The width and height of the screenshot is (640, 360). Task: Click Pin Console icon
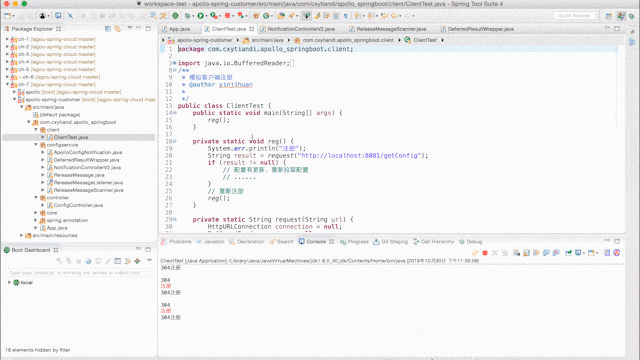pyautogui.click(x=568, y=253)
